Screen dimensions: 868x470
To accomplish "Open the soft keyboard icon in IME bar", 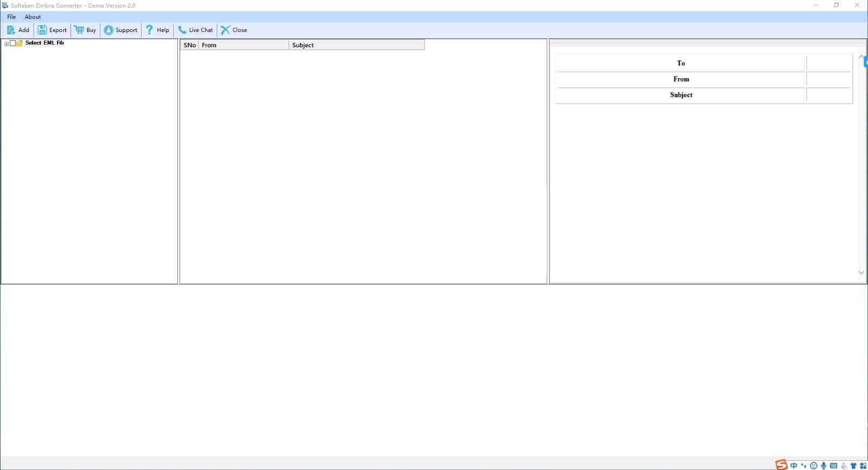I will click(x=834, y=466).
